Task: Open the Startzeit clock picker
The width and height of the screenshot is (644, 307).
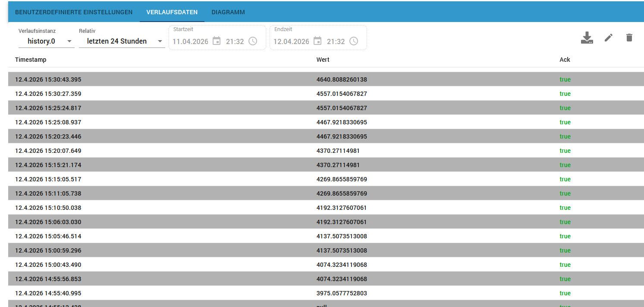Action: [x=253, y=41]
